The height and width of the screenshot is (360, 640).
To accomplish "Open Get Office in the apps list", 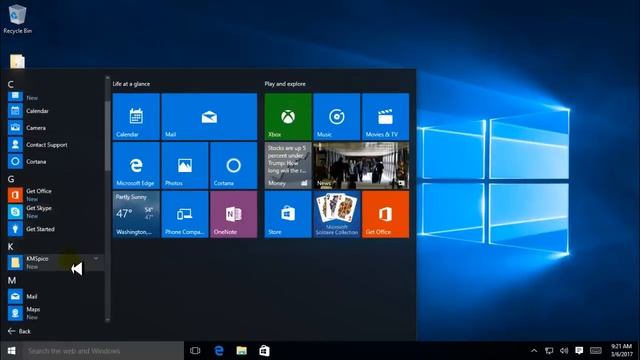I will [56, 195].
